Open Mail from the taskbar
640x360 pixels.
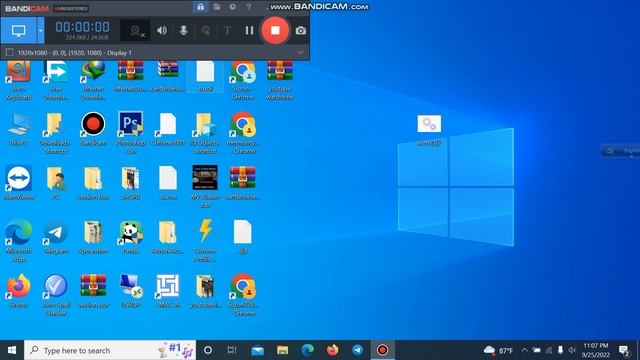click(x=258, y=350)
